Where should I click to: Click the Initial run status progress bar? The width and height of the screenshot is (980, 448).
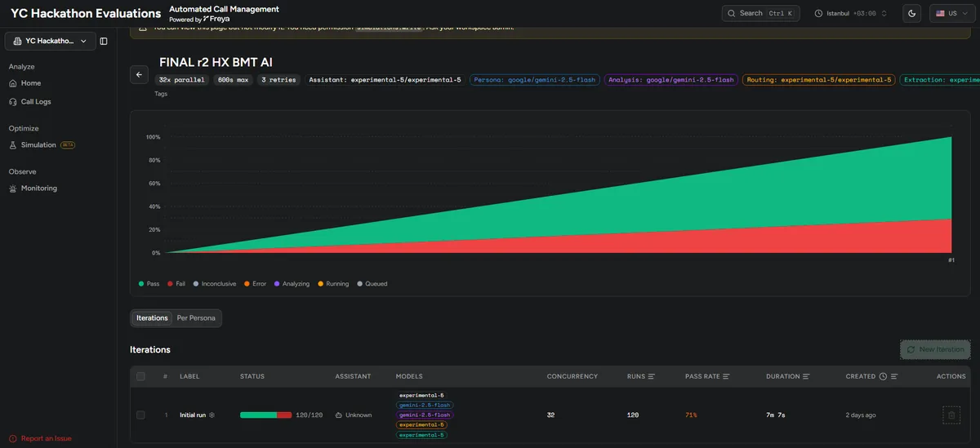pos(265,415)
